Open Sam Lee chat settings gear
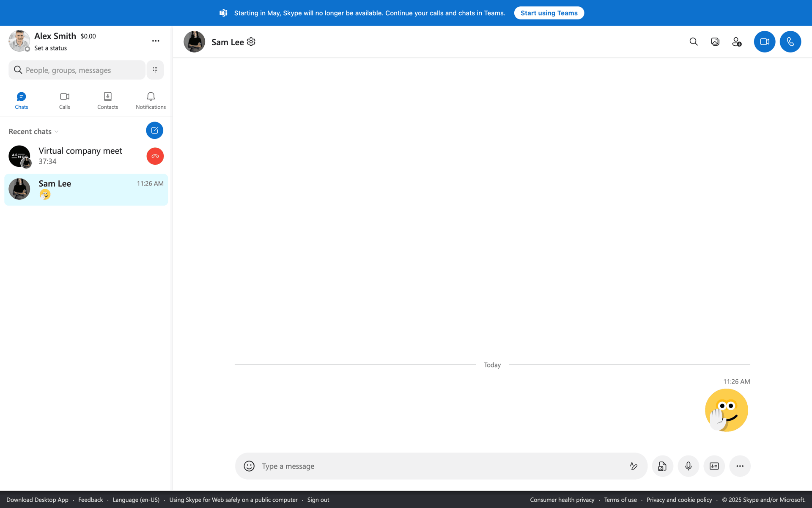The width and height of the screenshot is (812, 508). 251,41
